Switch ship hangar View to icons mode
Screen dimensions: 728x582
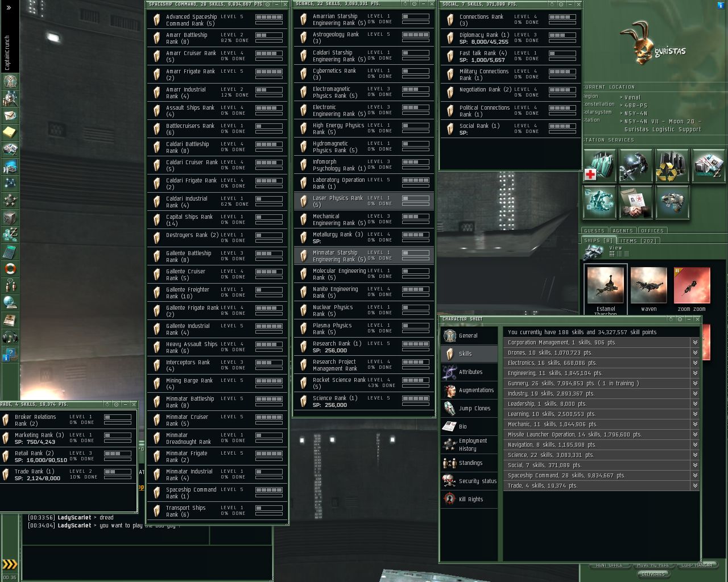click(x=611, y=254)
